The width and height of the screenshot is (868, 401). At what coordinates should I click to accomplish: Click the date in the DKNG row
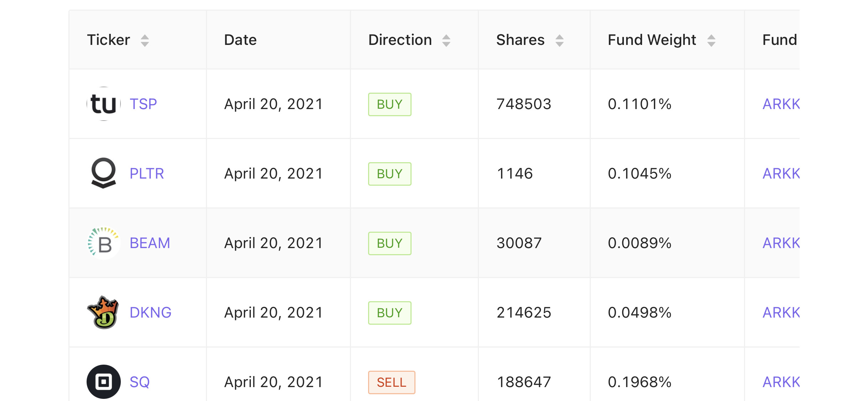pyautogui.click(x=274, y=313)
